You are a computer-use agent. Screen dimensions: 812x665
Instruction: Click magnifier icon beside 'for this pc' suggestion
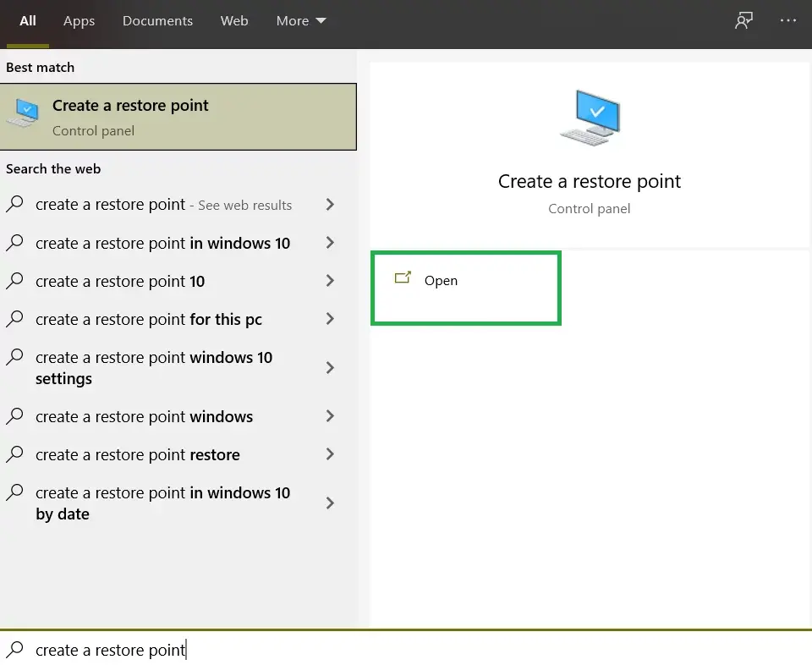15,318
